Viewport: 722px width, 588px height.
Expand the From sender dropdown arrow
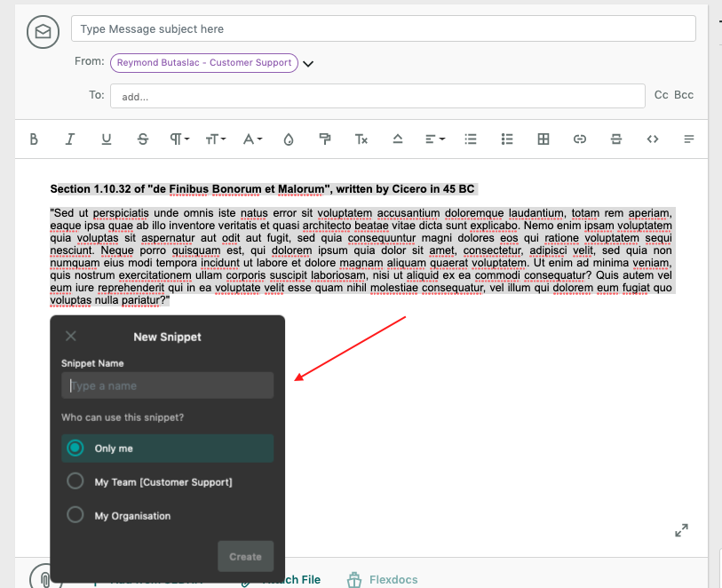pyautogui.click(x=308, y=63)
